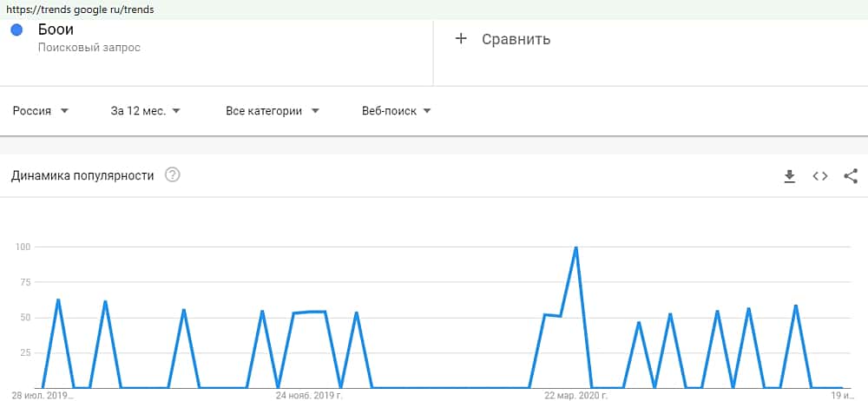Expand the За 12 мес. time range
Image resolution: width=868 pixels, height=401 pixels.
pos(145,111)
